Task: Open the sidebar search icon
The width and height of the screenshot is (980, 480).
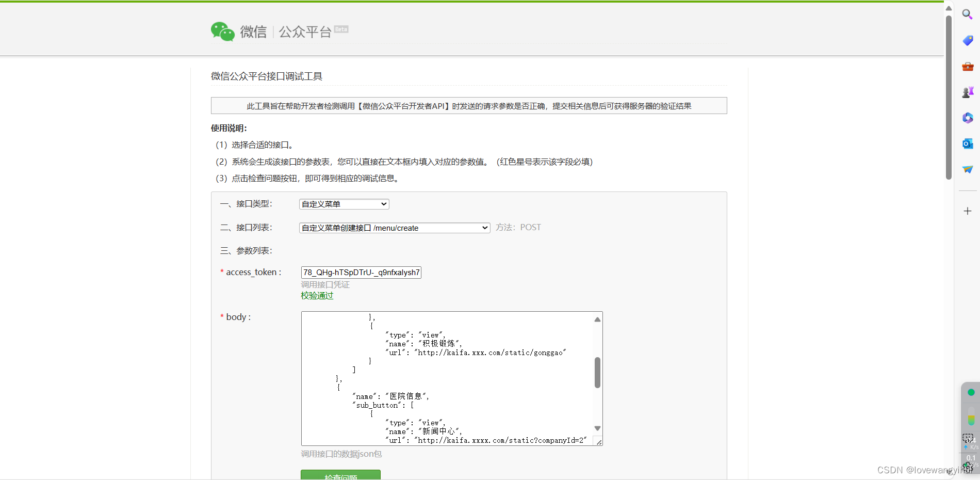Action: click(968, 14)
